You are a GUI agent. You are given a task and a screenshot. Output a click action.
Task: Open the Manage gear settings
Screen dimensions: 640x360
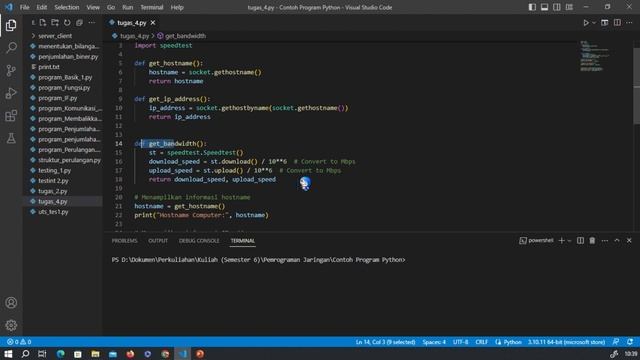[x=11, y=325]
